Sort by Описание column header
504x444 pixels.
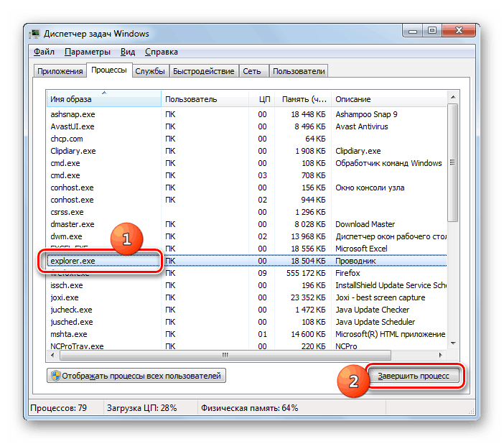point(389,98)
